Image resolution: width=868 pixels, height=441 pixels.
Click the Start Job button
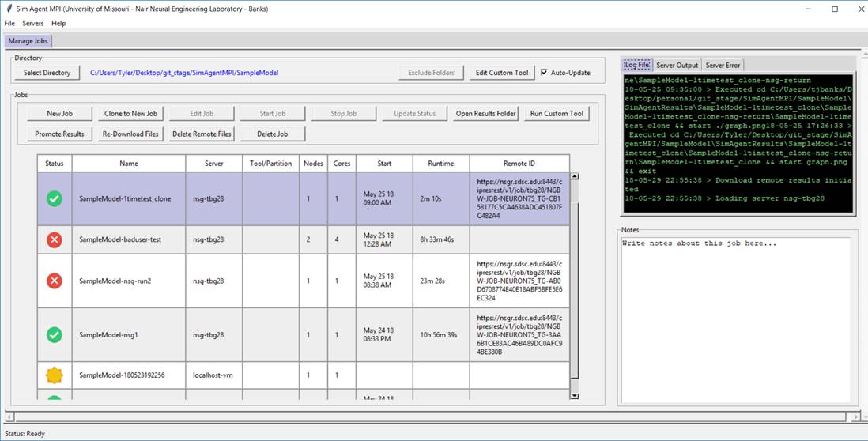(273, 114)
